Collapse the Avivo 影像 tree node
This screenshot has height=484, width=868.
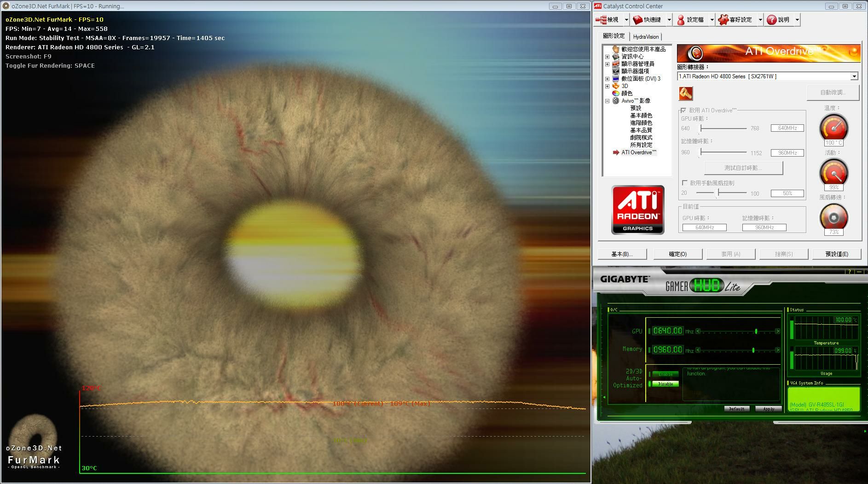pyautogui.click(x=607, y=101)
